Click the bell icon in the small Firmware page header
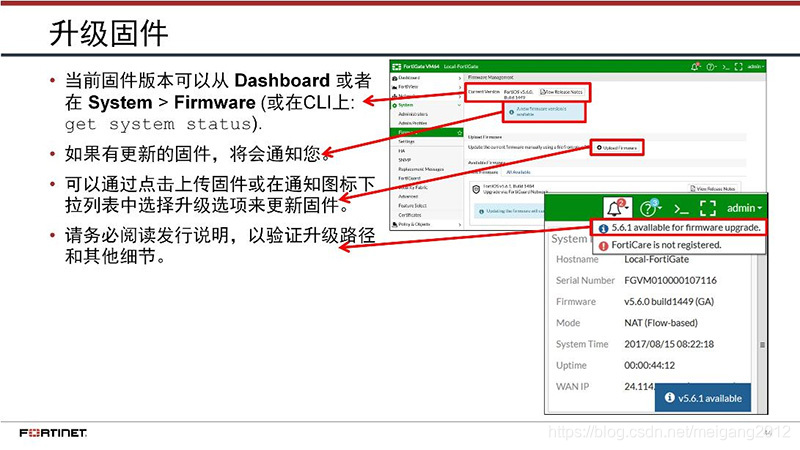The image size is (800, 450). 695,66
